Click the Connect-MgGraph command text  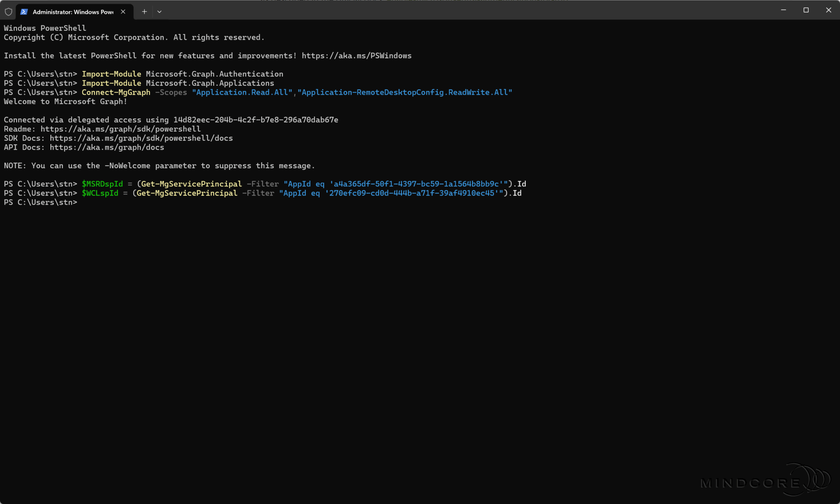point(116,93)
